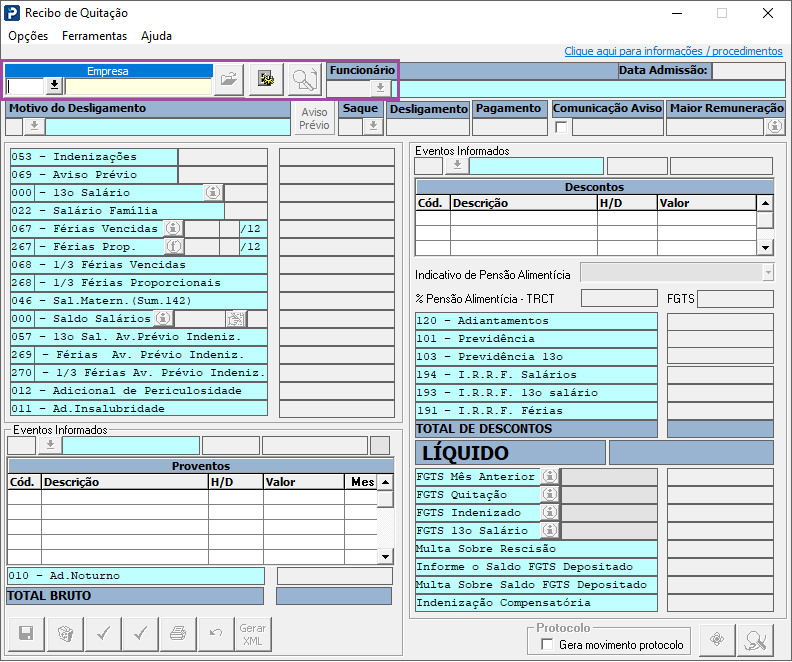The width and height of the screenshot is (792, 662).
Task: Click info icon beside Maior Remuneração field
Action: point(775,126)
